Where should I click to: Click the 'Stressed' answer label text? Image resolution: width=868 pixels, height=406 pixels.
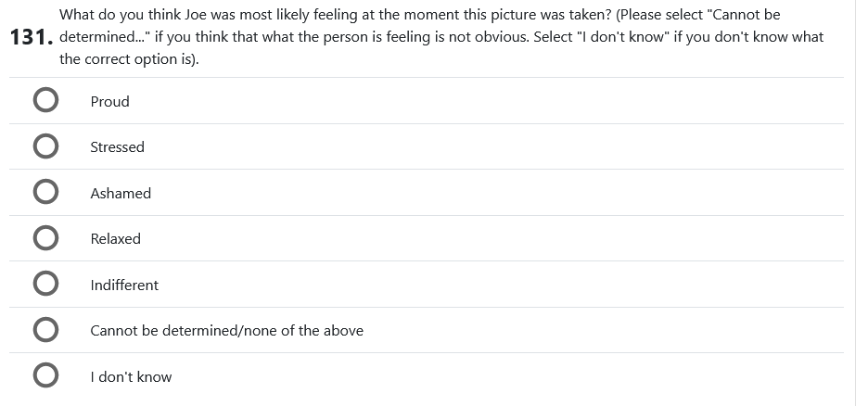tap(117, 147)
